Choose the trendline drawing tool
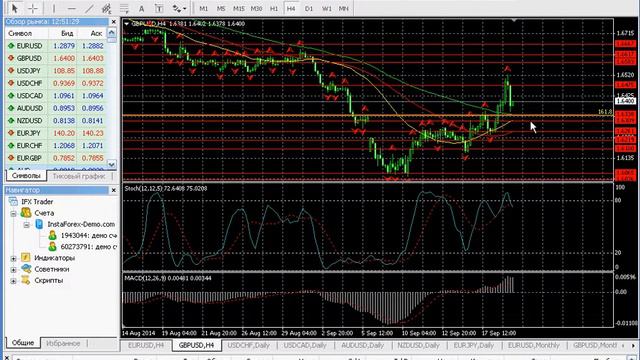Image resolution: width=640 pixels, height=360 pixels. 89,8
